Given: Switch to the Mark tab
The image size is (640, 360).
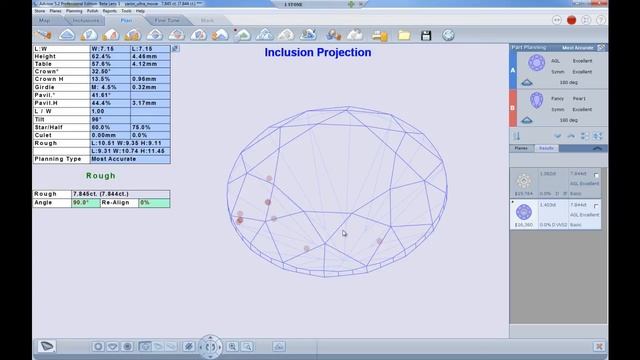Looking at the screenshot, I should 207,20.
